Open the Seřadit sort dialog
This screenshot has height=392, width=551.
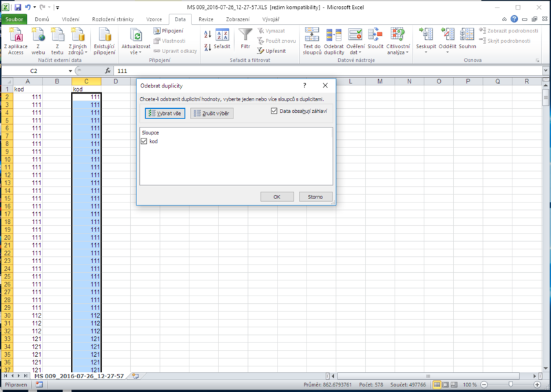click(222, 39)
